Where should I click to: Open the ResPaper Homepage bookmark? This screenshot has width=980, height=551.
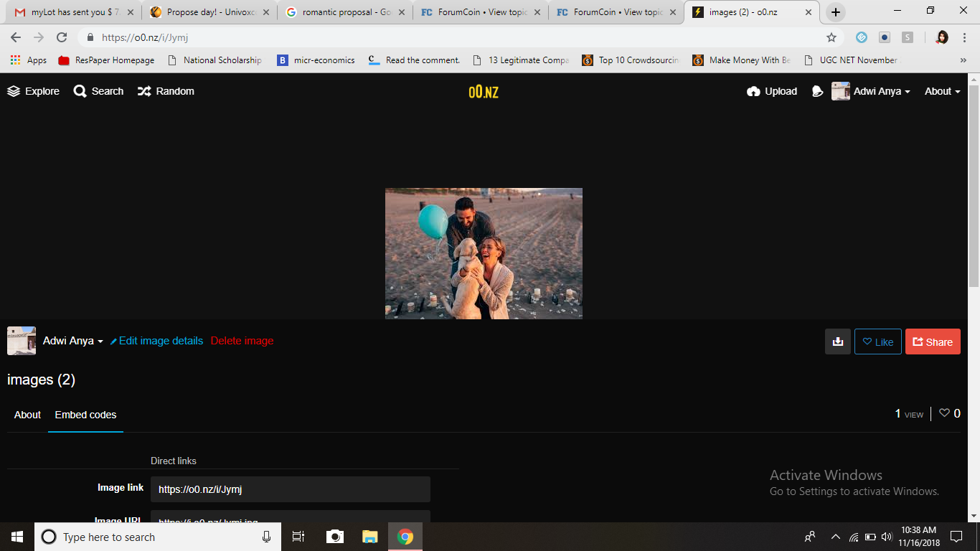point(106,60)
